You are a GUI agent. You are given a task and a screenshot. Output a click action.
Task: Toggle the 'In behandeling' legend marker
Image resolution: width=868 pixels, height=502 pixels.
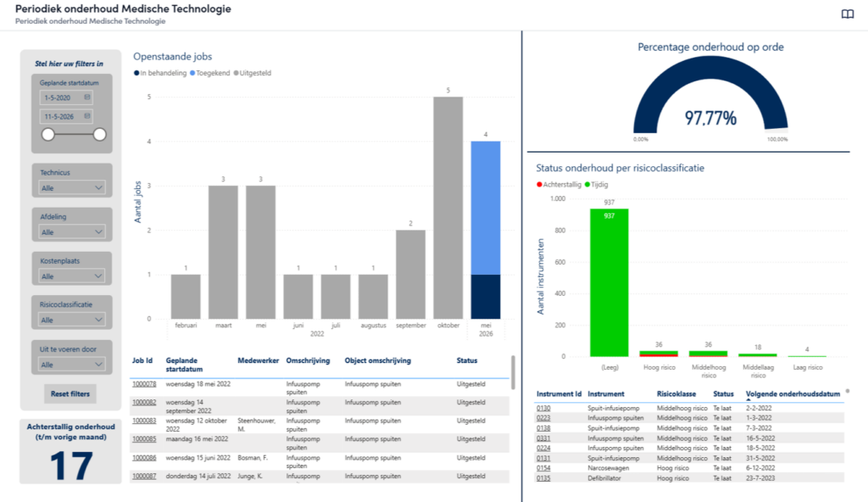click(136, 73)
